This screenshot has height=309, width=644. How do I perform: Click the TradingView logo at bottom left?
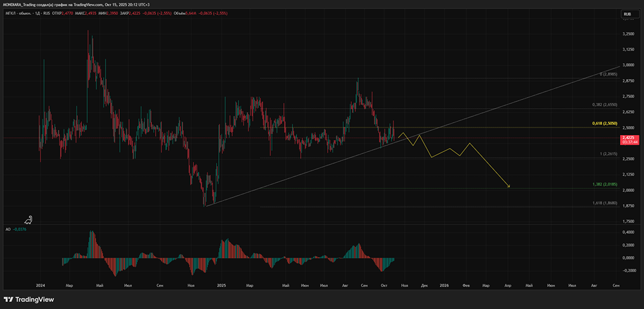pos(29,299)
